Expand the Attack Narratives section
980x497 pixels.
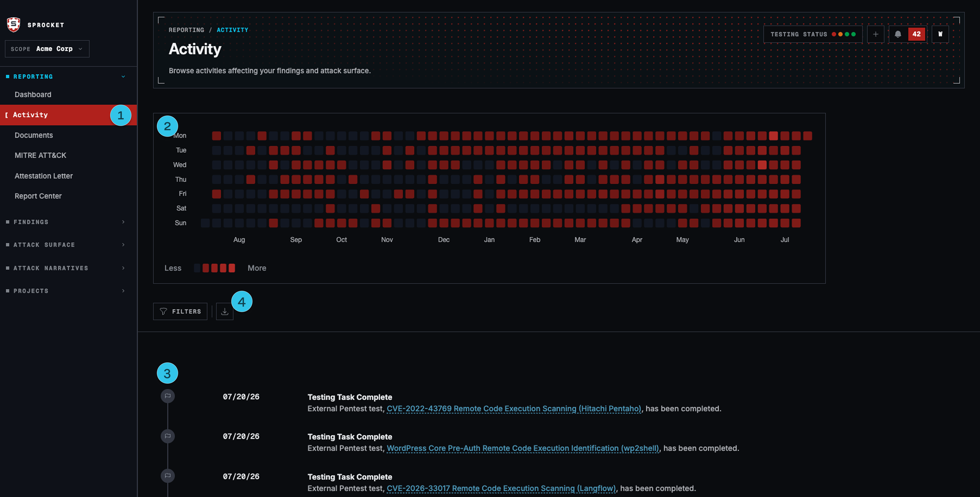click(69, 268)
